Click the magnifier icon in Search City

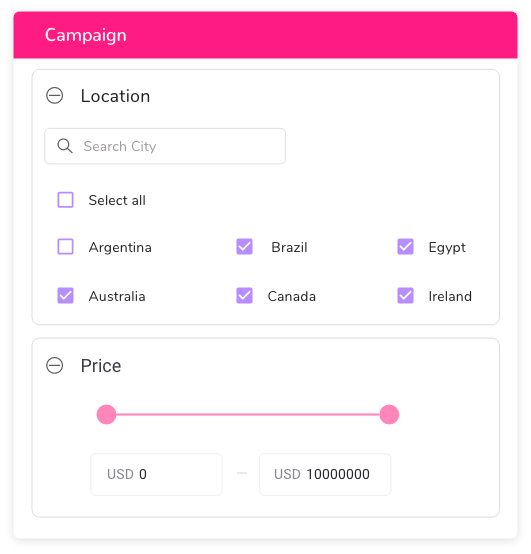click(65, 146)
